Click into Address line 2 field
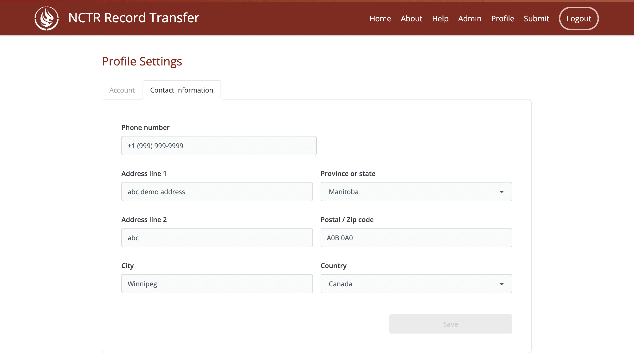The height and width of the screenshot is (364, 634). pyautogui.click(x=217, y=237)
